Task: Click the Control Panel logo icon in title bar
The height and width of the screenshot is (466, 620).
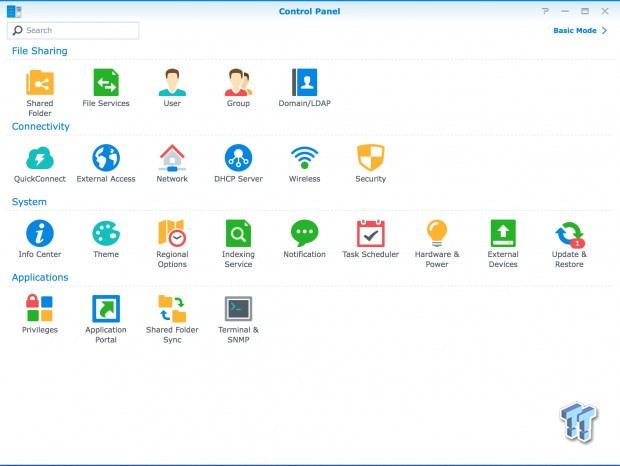Action: click(14, 11)
